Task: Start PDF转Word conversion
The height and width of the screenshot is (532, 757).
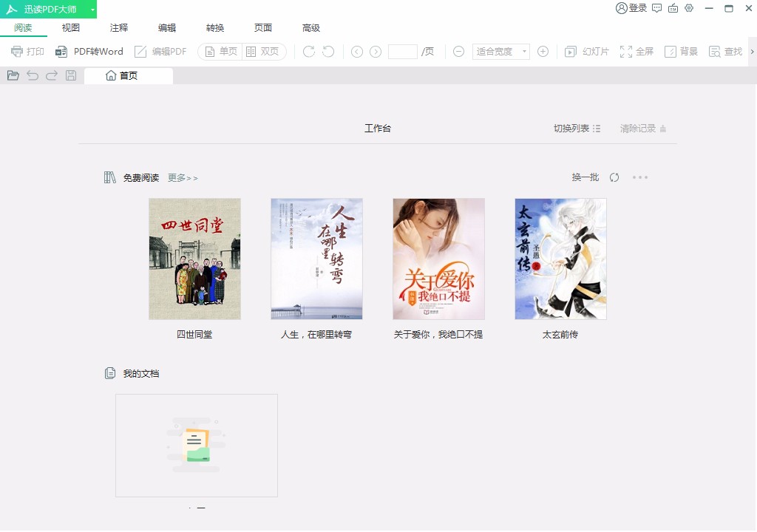Action: [91, 52]
